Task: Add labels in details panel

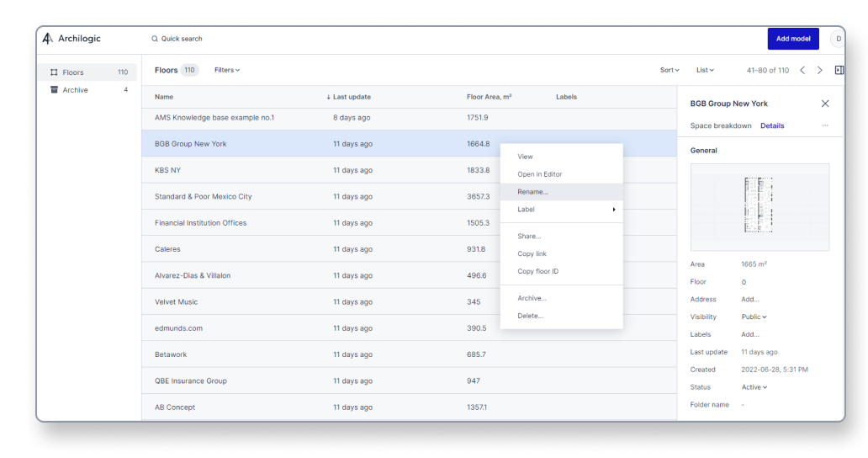Action: [750, 334]
